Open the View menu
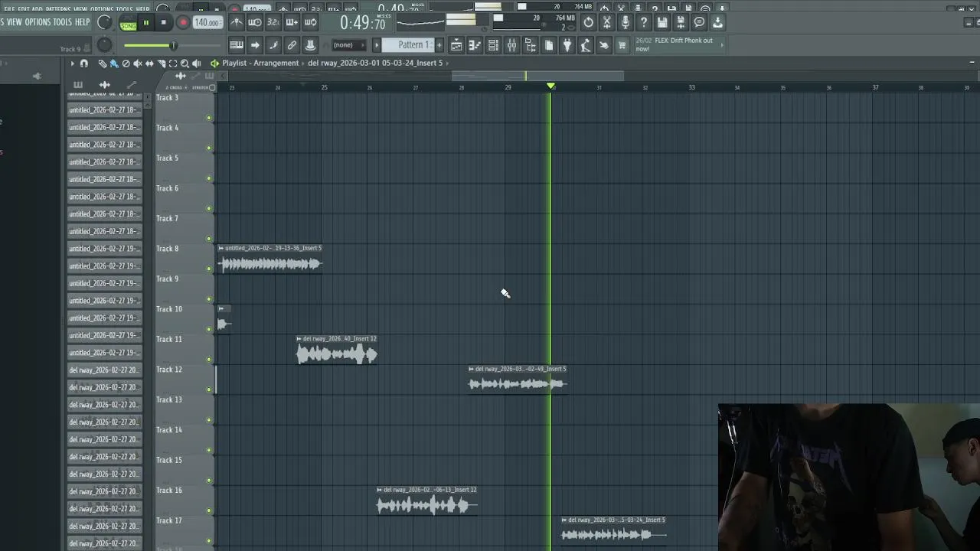This screenshot has width=980, height=551. click(15, 22)
